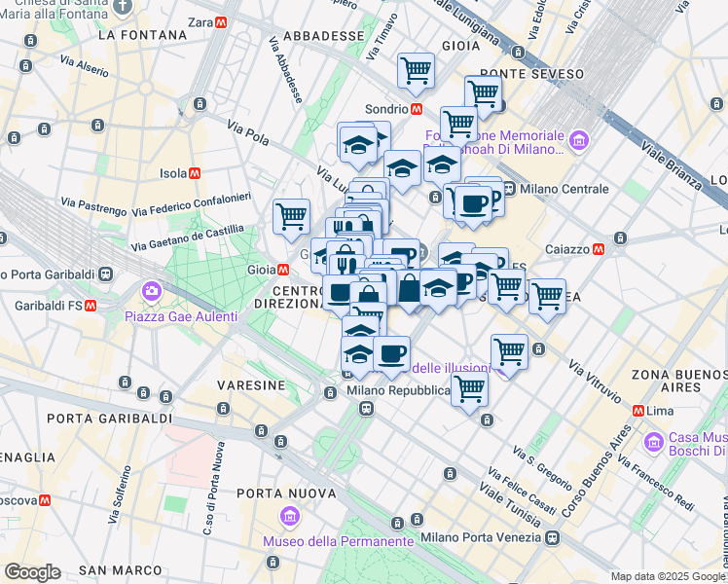Viewport: 728px width, 584px height.
Task: Select the Isola metro station icon
Action: (195, 173)
